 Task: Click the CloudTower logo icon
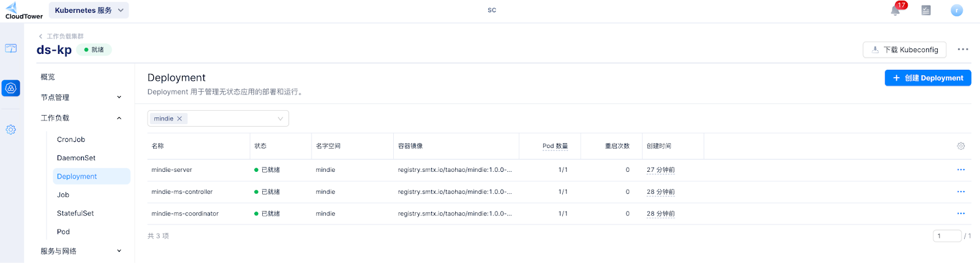(x=12, y=7)
